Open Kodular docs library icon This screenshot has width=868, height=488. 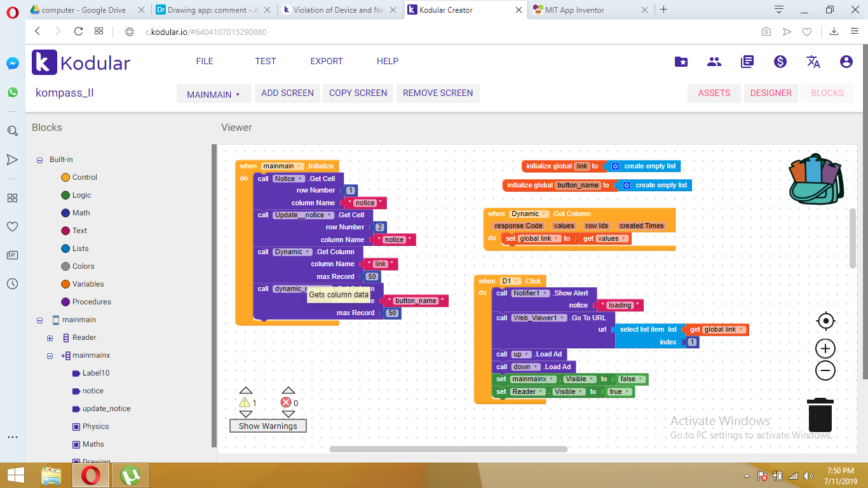[x=747, y=62]
